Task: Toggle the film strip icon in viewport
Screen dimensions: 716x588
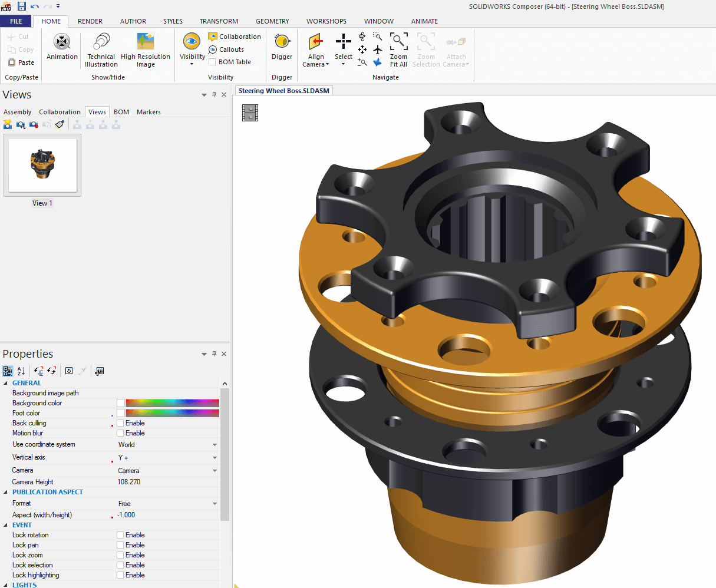Action: [250, 113]
